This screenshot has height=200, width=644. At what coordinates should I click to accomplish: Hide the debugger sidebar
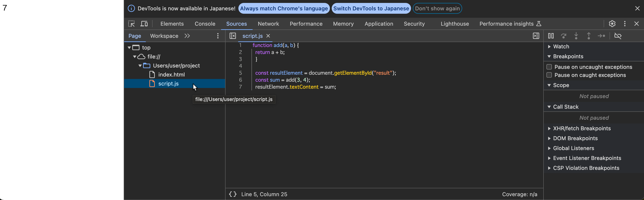(536, 36)
